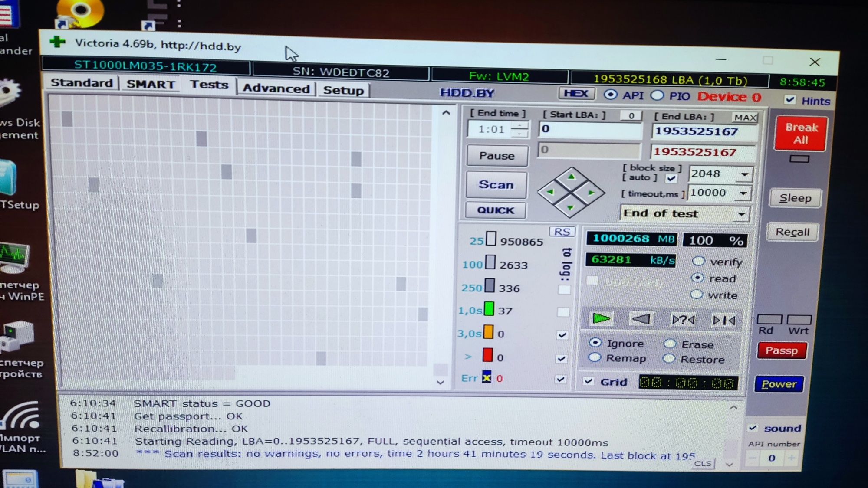The width and height of the screenshot is (868, 488).
Task: Click the scan grid scroll up arrow
Action: [446, 113]
